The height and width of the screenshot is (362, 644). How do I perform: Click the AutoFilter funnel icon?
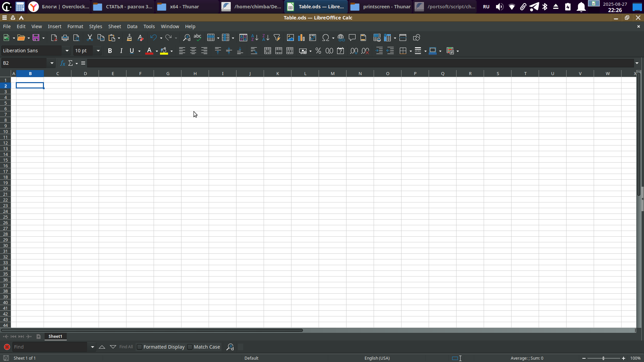tap(277, 38)
